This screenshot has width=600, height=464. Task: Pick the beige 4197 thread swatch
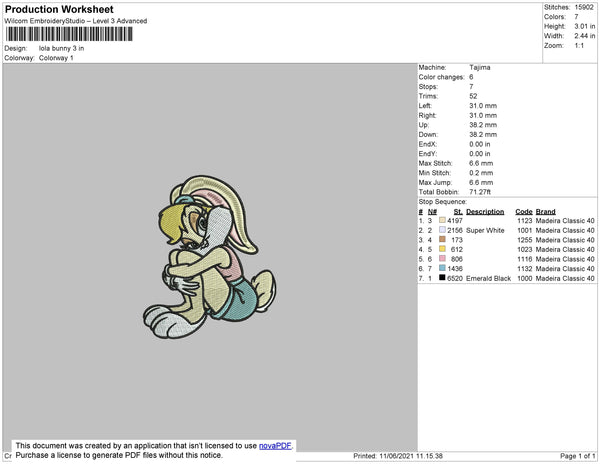(442, 220)
